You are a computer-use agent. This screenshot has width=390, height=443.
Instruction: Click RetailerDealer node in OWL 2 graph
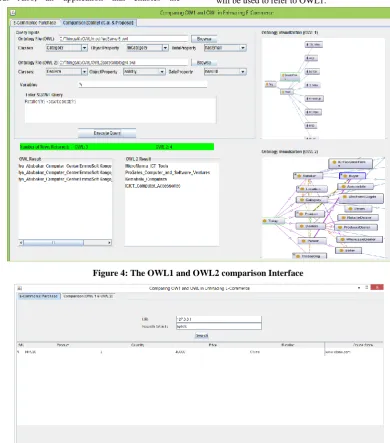coord(358,218)
